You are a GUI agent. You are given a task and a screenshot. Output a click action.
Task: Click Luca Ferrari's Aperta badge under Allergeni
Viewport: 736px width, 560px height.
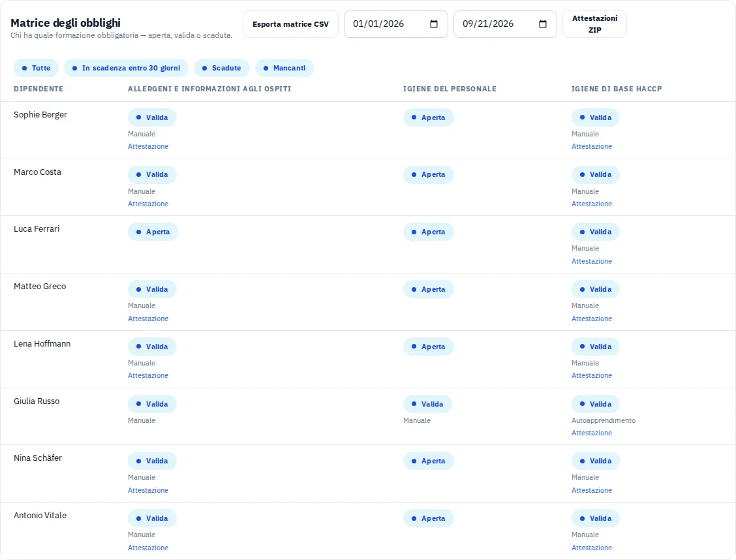[153, 232]
